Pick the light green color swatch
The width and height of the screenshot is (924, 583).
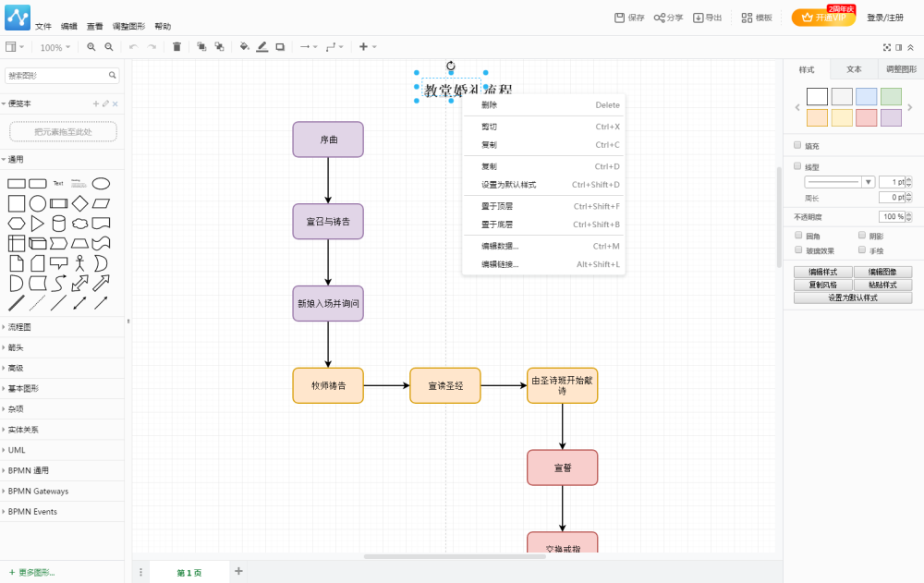(x=891, y=96)
